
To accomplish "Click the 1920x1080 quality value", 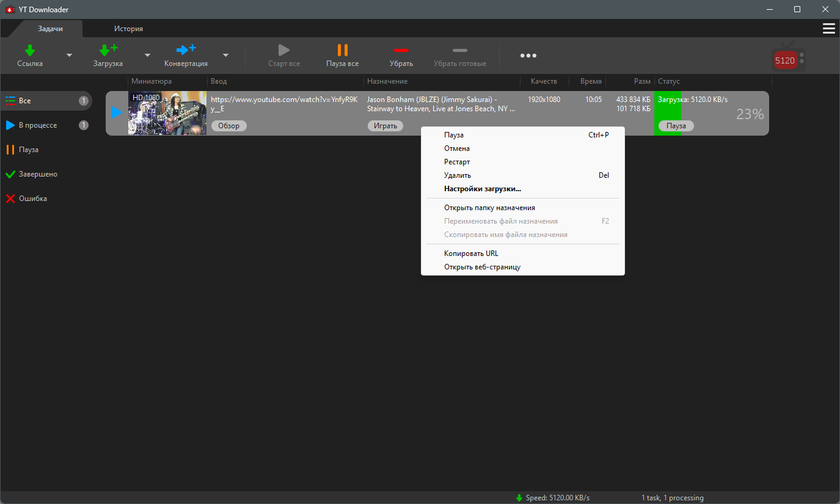I will pyautogui.click(x=544, y=100).
